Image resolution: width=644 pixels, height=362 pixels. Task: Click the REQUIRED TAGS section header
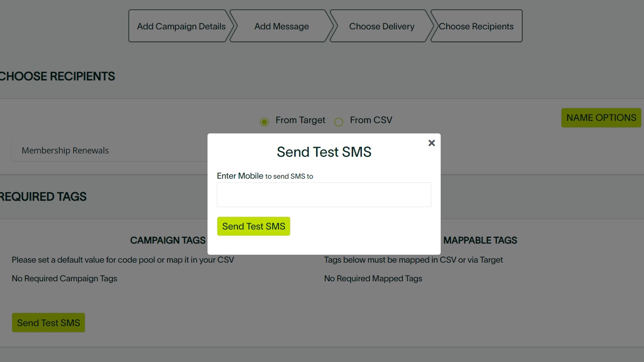(43, 196)
